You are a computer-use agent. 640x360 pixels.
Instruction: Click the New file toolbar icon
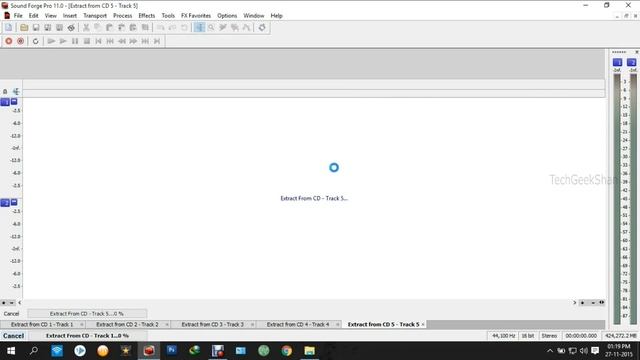[x=9, y=27]
